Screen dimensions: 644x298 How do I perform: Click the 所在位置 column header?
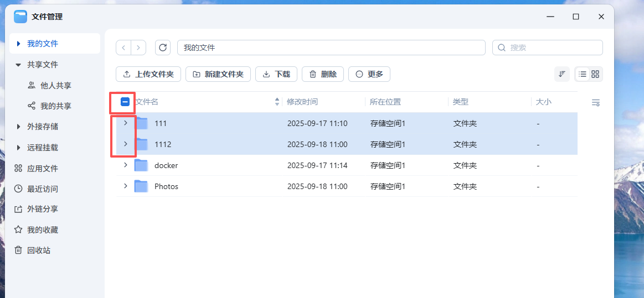[x=385, y=102]
